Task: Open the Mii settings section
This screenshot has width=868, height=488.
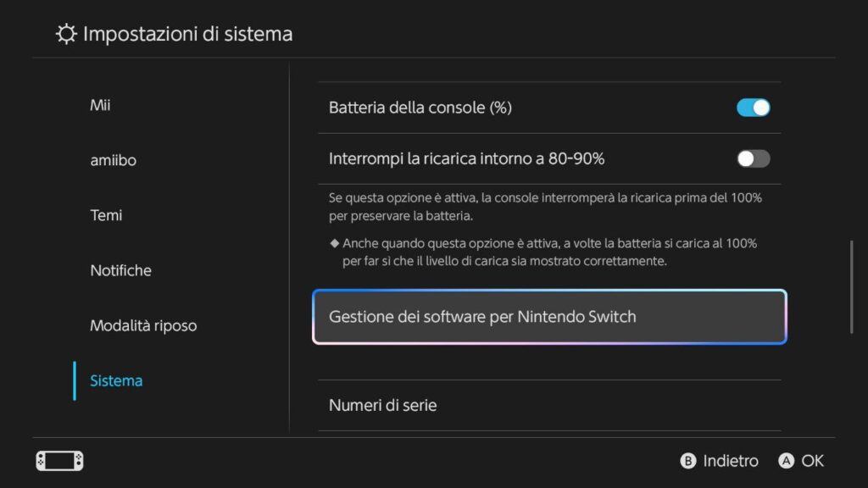Action: click(x=100, y=106)
